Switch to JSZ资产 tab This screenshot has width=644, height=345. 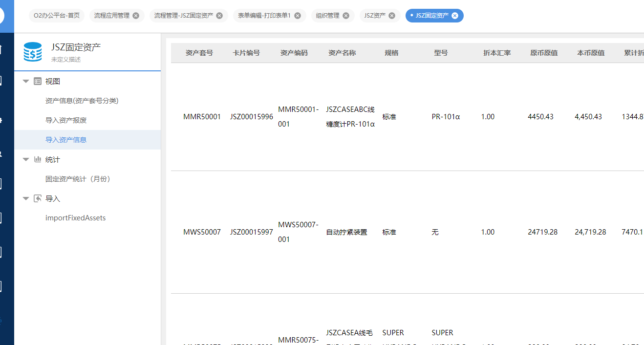pyautogui.click(x=375, y=16)
